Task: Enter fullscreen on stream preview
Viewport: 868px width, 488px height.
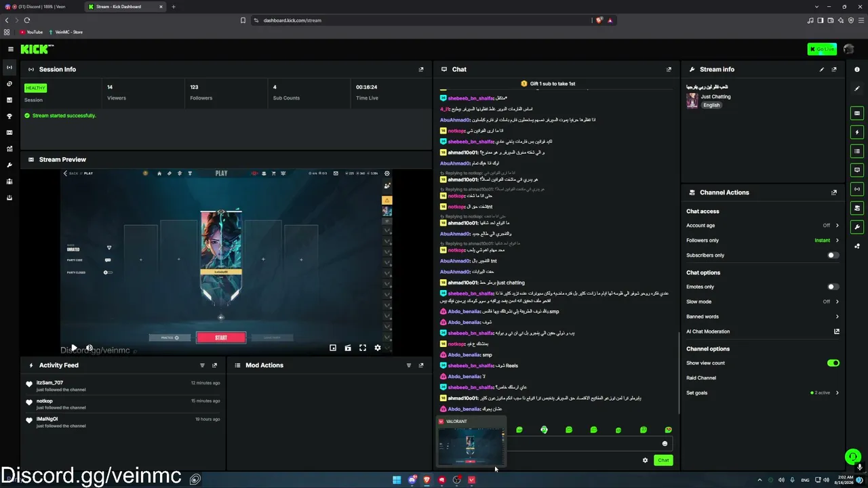Action: pyautogui.click(x=363, y=348)
